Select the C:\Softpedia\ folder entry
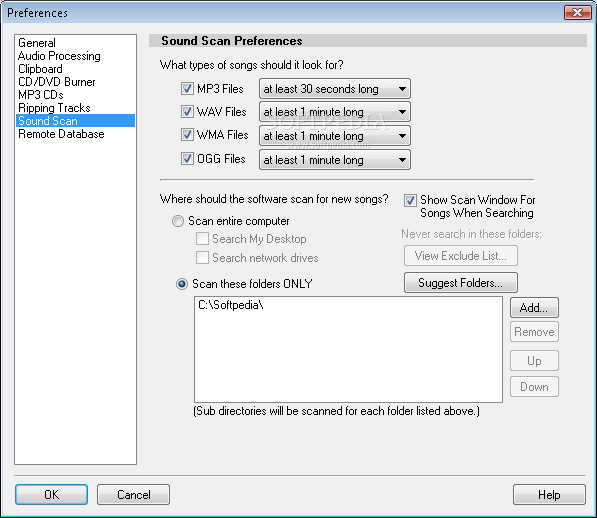 click(x=231, y=305)
